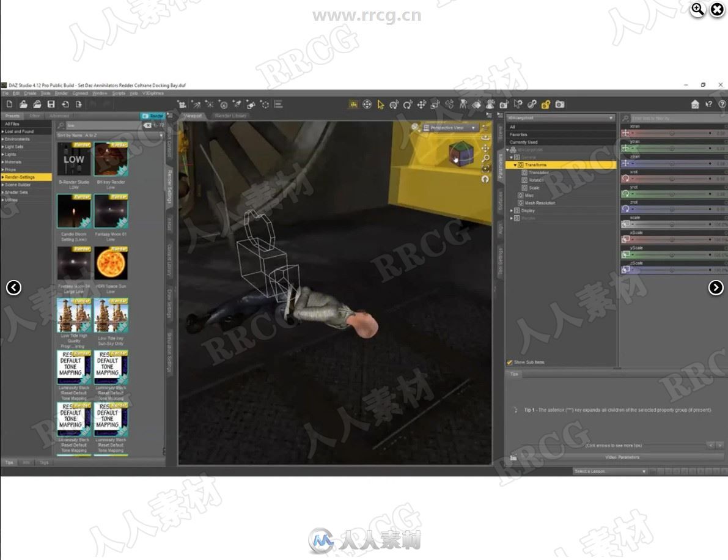Clear the content search field
Screen dimensions: 728x560
click(147, 125)
